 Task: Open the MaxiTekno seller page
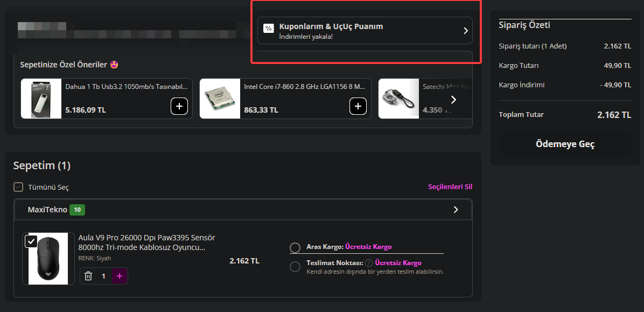[47, 210]
